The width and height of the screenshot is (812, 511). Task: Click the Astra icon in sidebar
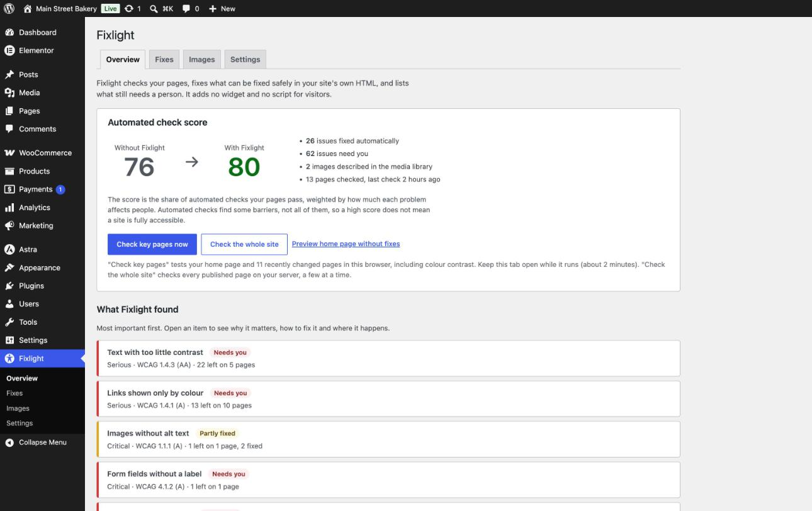click(9, 249)
